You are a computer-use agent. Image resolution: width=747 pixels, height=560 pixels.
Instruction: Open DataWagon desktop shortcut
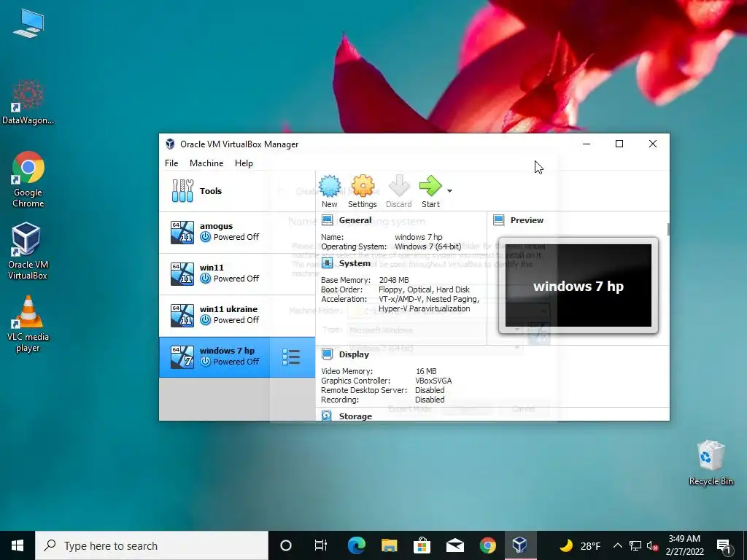pos(28,102)
